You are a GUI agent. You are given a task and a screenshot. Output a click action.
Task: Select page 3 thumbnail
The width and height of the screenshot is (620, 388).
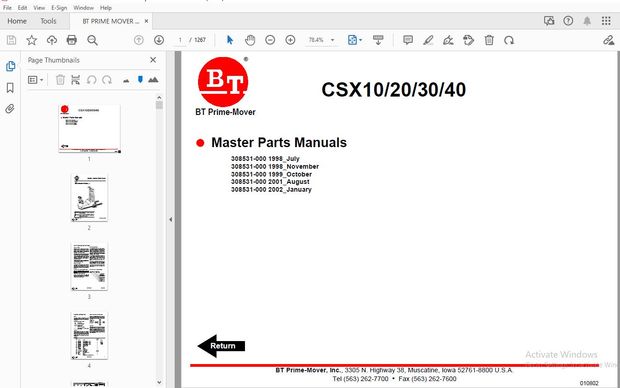point(89,267)
